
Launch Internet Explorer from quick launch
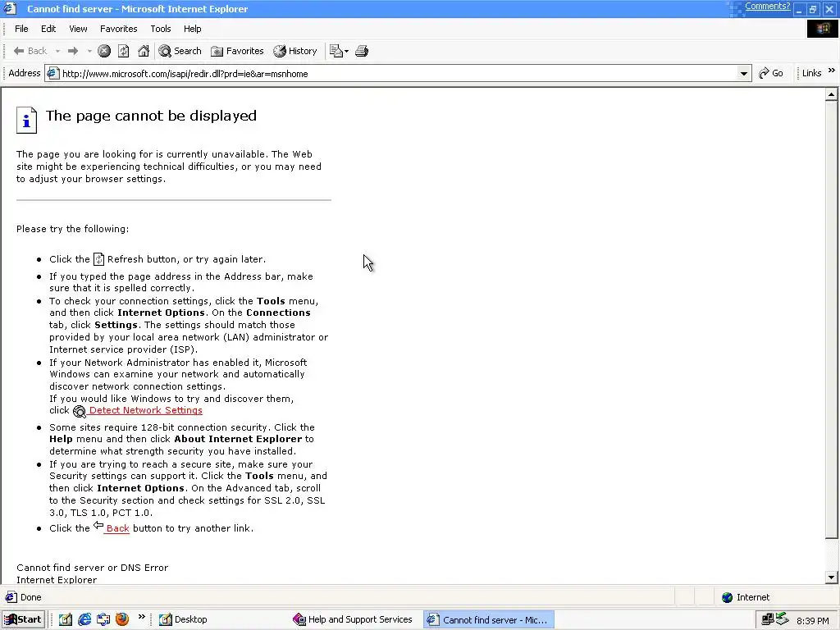point(84,620)
